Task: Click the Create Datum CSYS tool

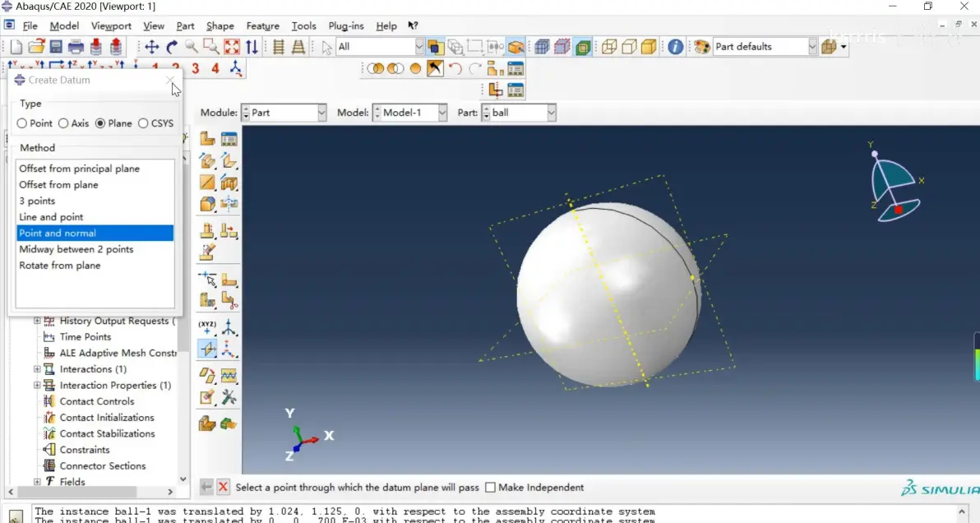Action: coord(229,349)
